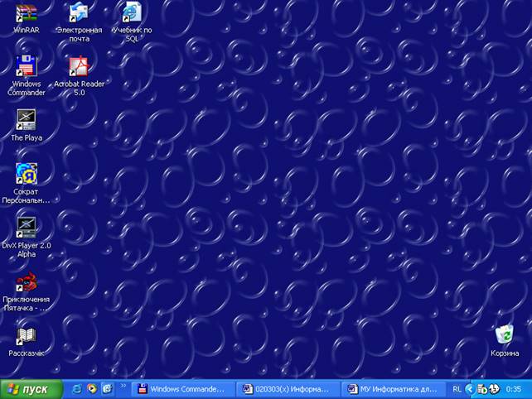Screen dimensions: 532x399
Task: Click the 0:35 system clock
Action: [513, 389]
